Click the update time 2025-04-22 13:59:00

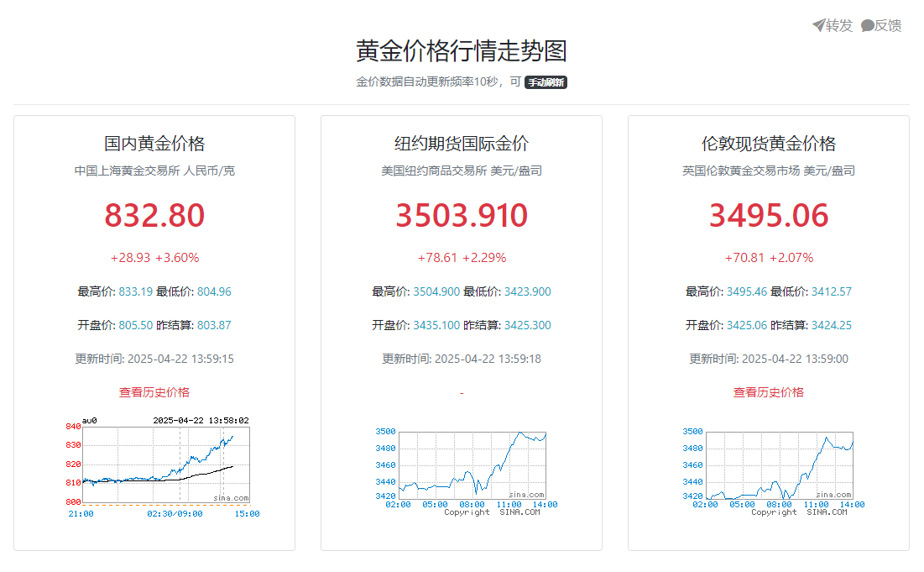click(795, 359)
